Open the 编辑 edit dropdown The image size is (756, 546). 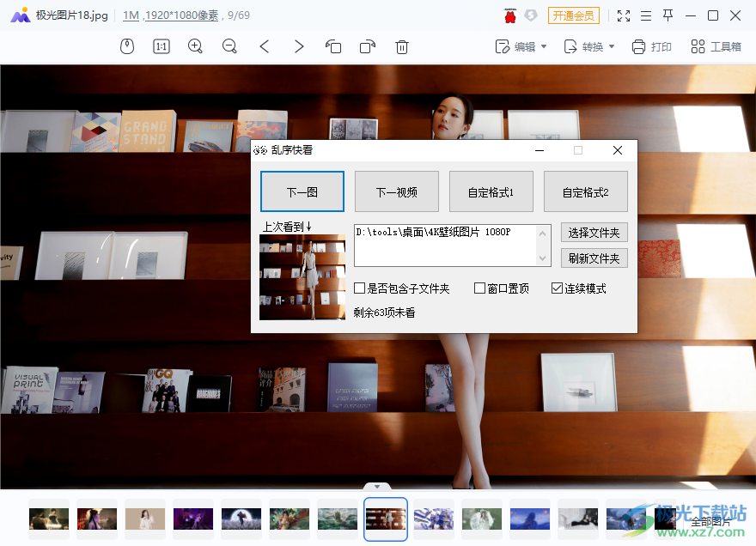(x=521, y=46)
